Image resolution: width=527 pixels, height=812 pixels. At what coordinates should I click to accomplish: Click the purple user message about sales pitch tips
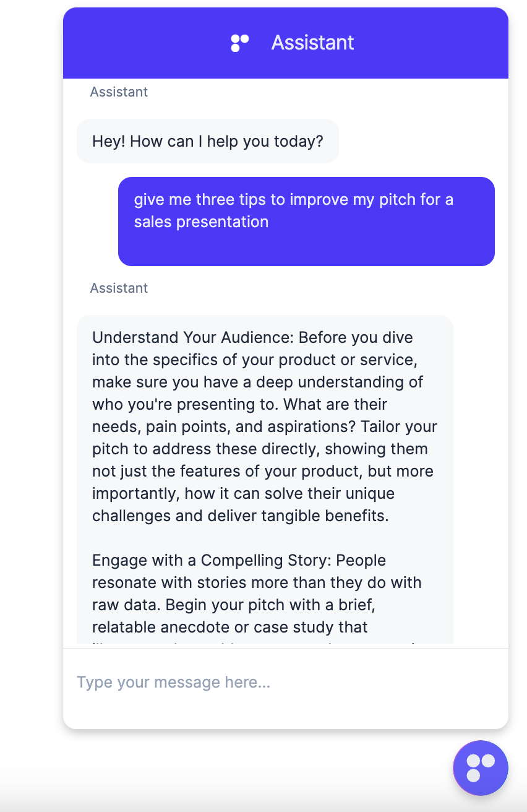(x=306, y=222)
